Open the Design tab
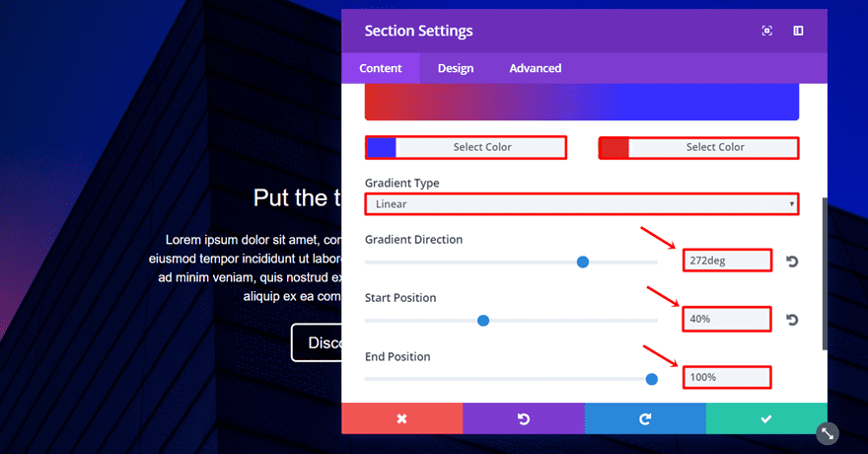The image size is (868, 454). (x=456, y=68)
